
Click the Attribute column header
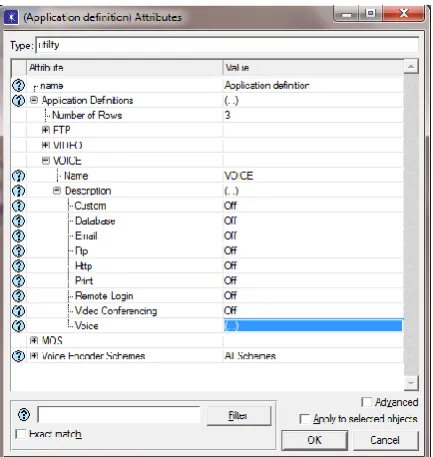(x=124, y=68)
